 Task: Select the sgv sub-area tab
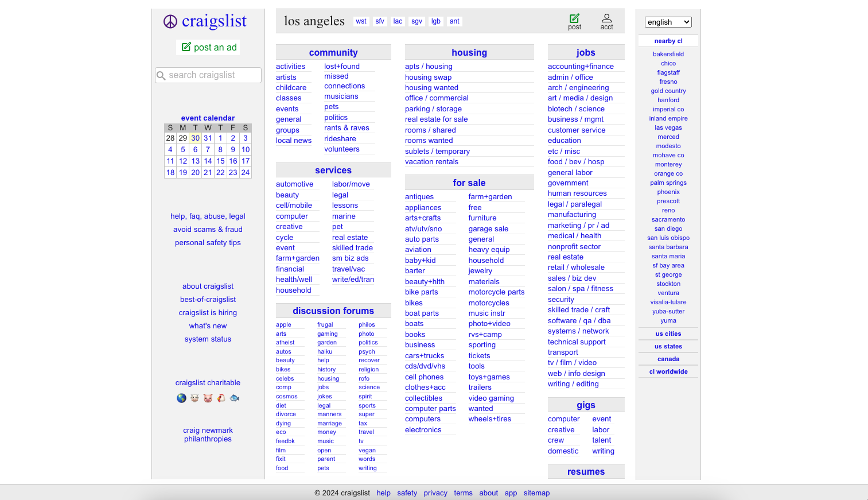(417, 21)
